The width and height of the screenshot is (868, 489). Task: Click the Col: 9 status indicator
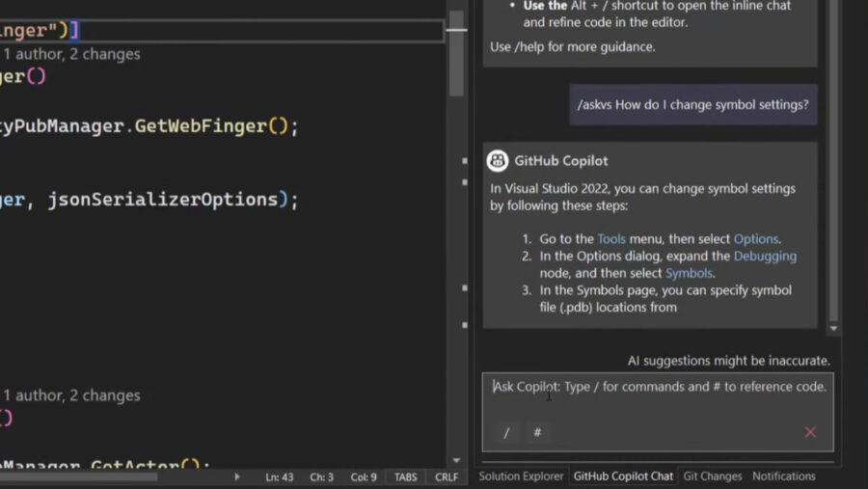(364, 476)
